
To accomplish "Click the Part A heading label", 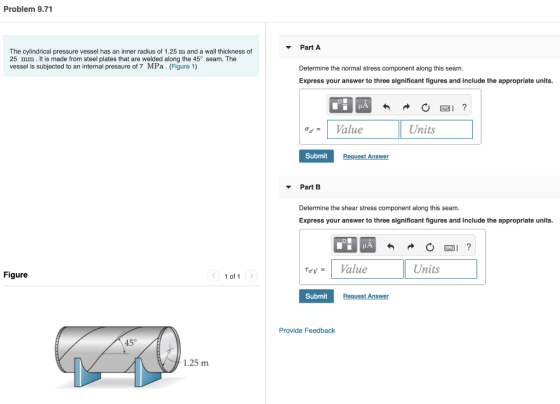I will coord(310,48).
